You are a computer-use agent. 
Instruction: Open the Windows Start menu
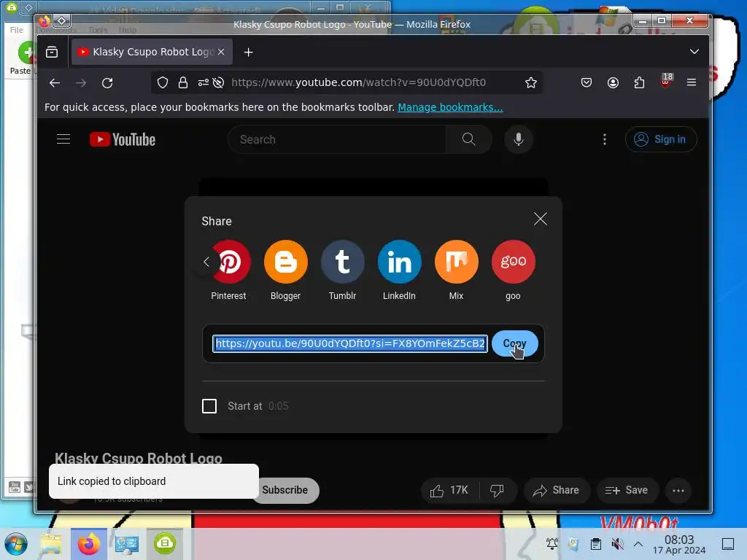(x=16, y=544)
